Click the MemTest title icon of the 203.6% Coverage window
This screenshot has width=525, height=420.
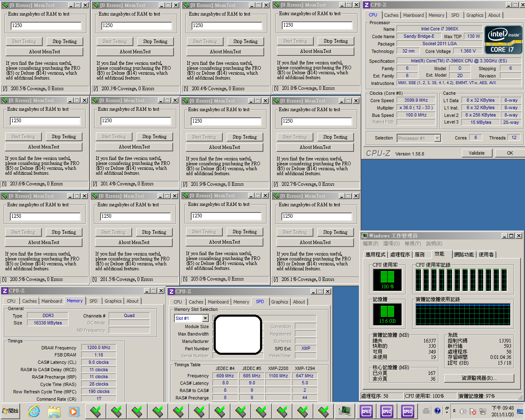point(4,100)
